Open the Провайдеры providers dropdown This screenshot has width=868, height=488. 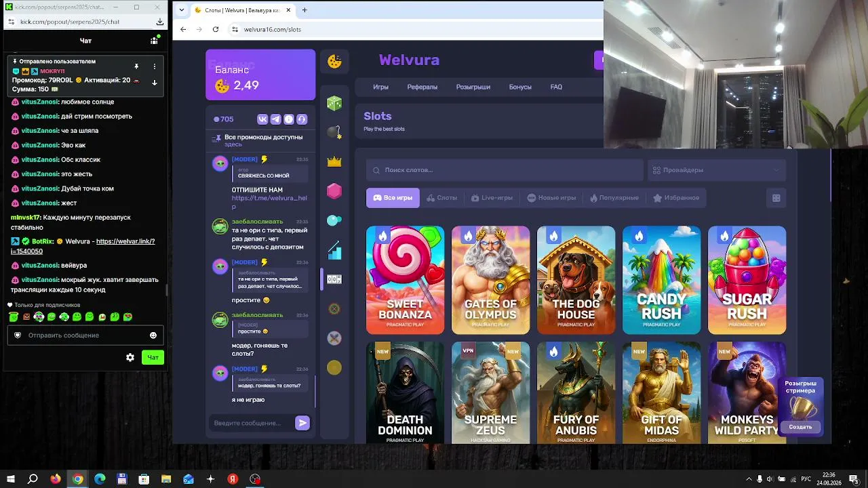pyautogui.click(x=717, y=170)
